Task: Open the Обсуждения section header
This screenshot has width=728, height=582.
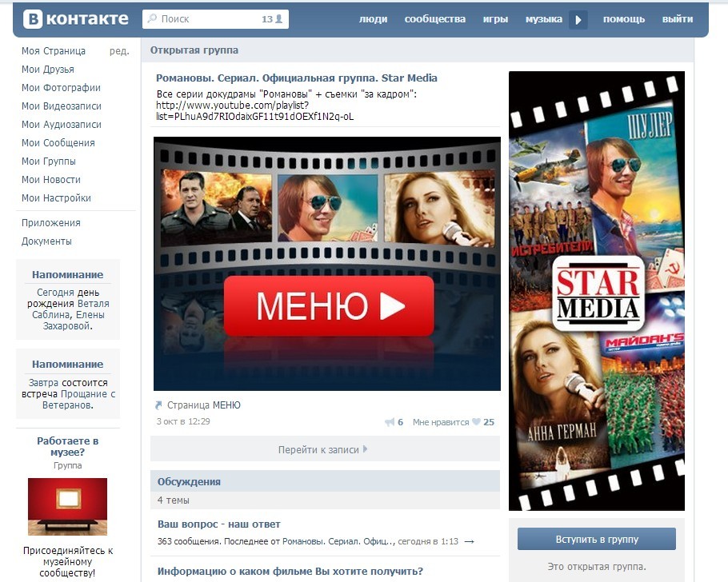Action: point(189,482)
